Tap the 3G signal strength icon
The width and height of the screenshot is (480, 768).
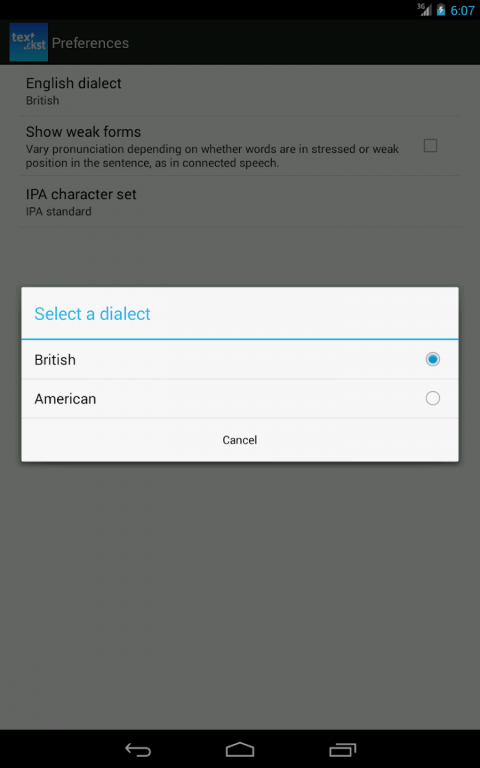click(424, 9)
